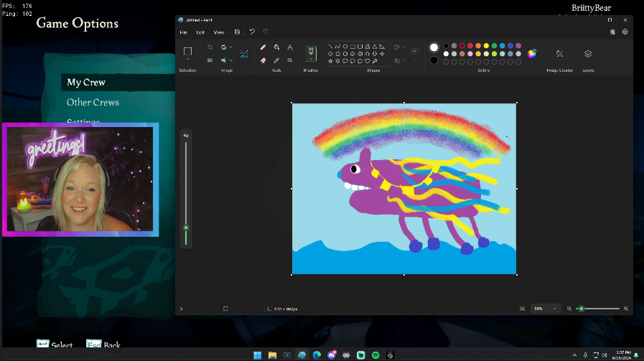Image resolution: width=644 pixels, height=361 pixels.
Task: Click the Redo arrow
Action: coord(266,32)
